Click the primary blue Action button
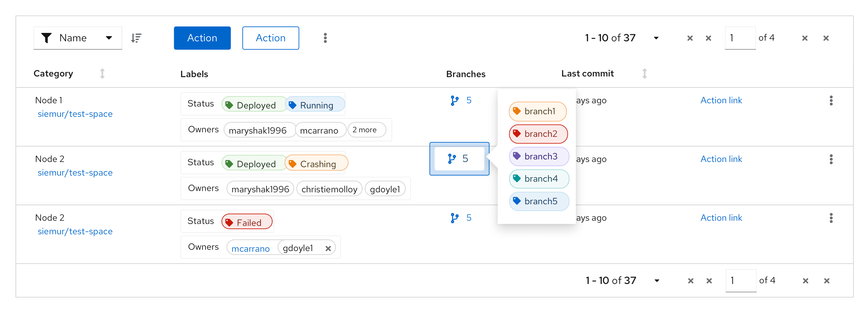Viewport: 868px width, 313px height. coord(202,38)
